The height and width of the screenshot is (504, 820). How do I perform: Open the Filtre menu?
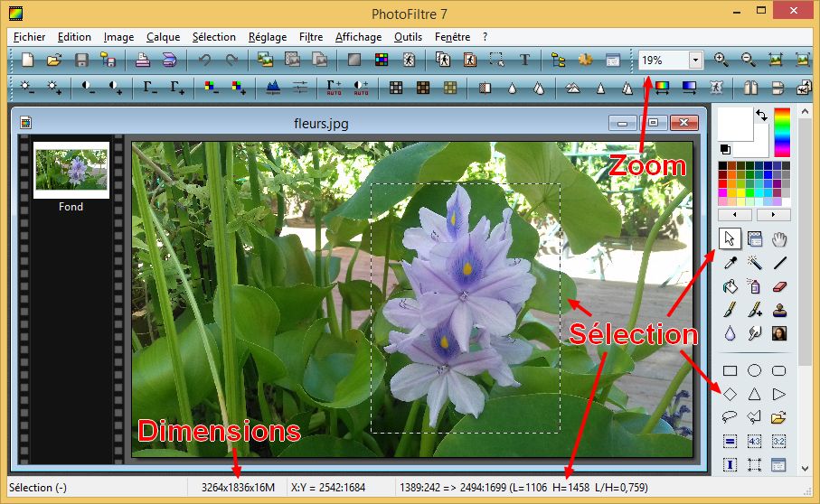click(x=310, y=37)
